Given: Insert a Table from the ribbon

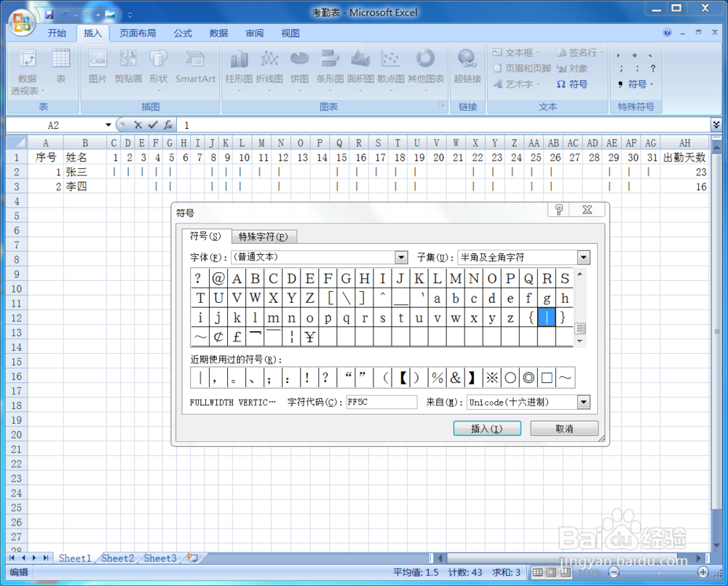Looking at the screenshot, I should [61, 66].
